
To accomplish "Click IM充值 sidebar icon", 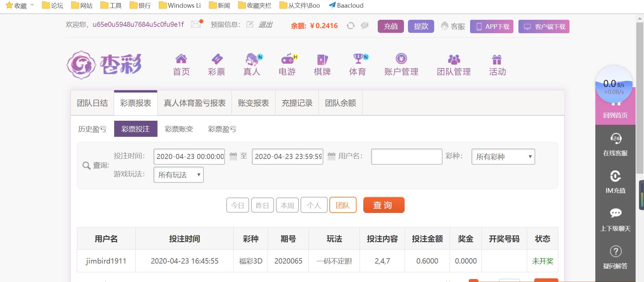I will [x=615, y=176].
